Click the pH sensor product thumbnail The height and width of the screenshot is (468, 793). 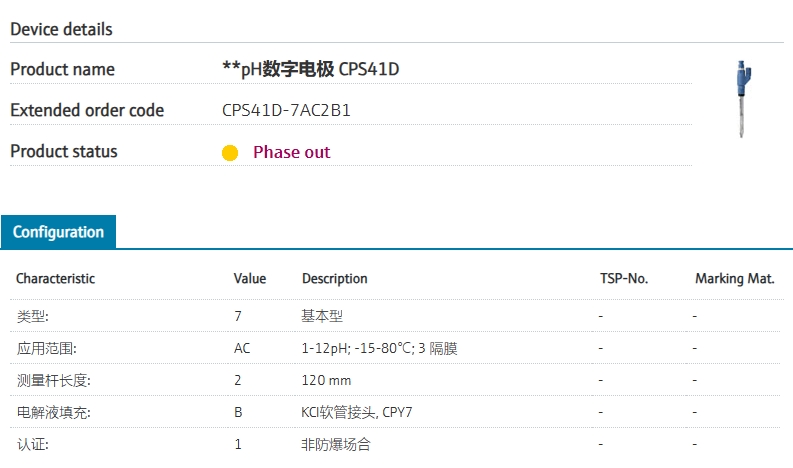pyautogui.click(x=743, y=99)
